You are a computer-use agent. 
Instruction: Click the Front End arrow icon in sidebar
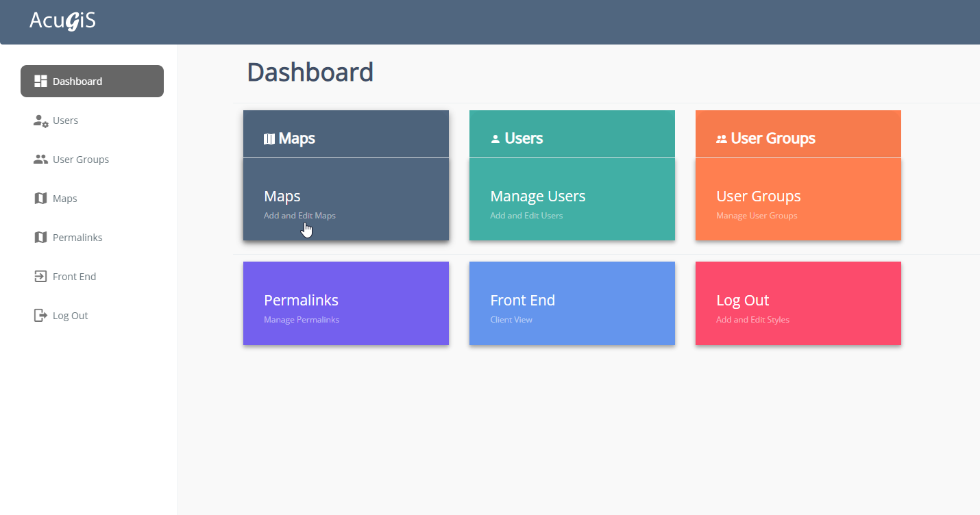[x=40, y=277]
